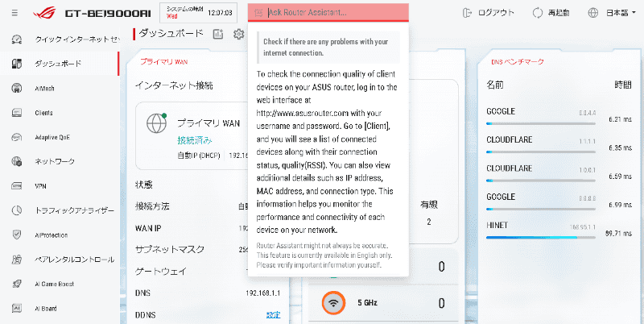Open AiMesh icon in sidebar
The height and width of the screenshot is (324, 644).
coord(16,89)
